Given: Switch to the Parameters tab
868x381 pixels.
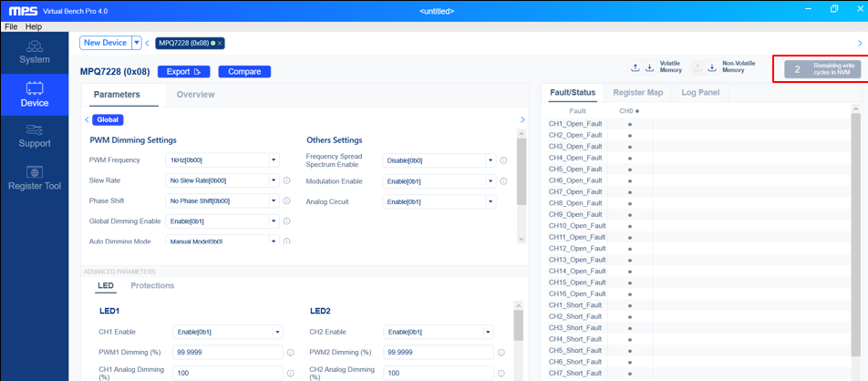Looking at the screenshot, I should pyautogui.click(x=117, y=95).
